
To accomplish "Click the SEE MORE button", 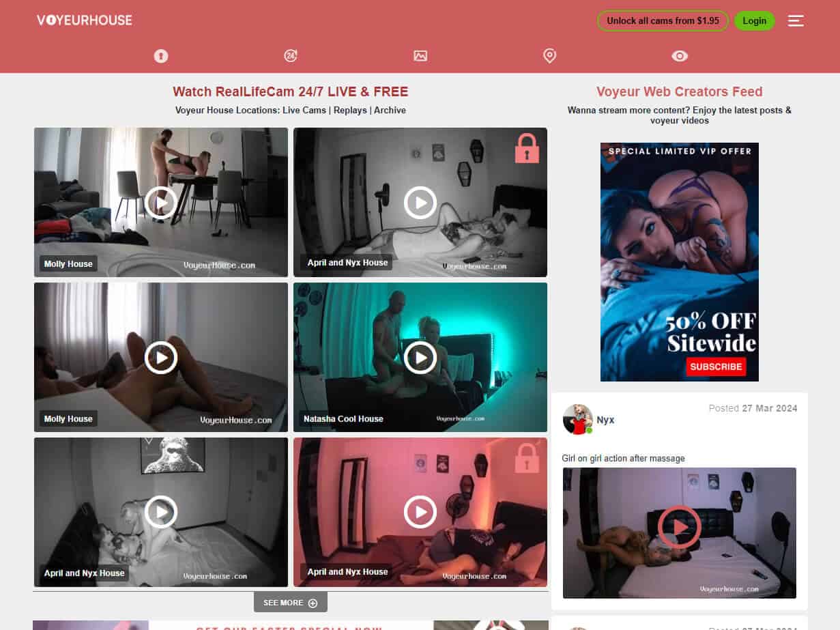I will pos(291,603).
